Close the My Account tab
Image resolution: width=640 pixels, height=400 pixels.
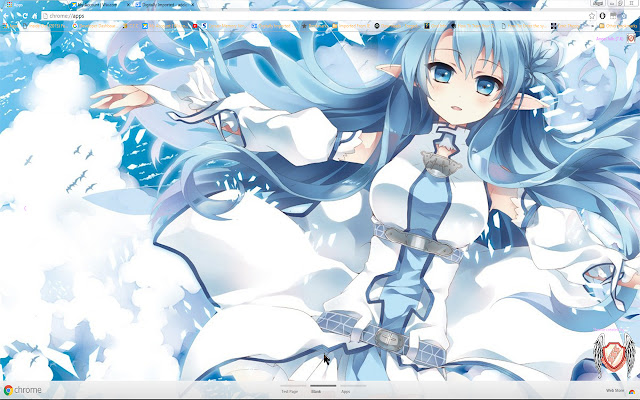click(x=128, y=5)
